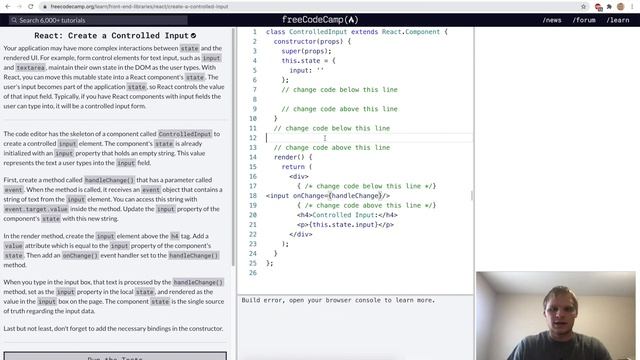Click the '<p>{this.state.input}</p>' code line
This screenshot has height=360, width=640.
pyautogui.click(x=345, y=225)
